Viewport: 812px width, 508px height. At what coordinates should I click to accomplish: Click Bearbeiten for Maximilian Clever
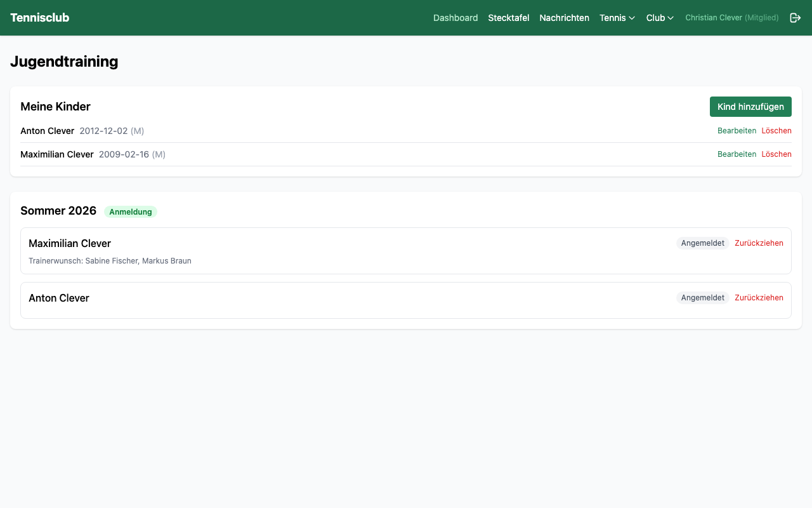(x=737, y=154)
